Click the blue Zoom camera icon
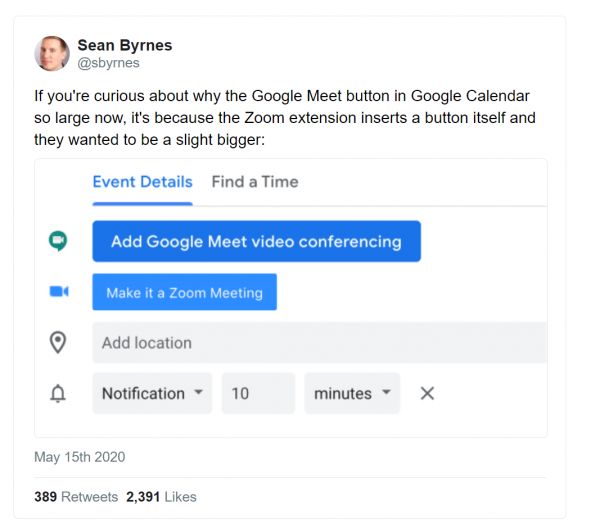 (58, 292)
